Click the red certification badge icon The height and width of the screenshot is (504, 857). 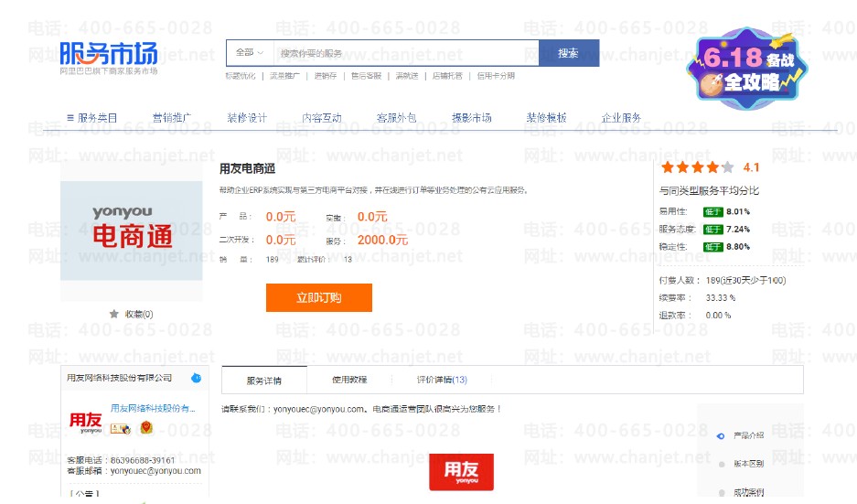pyautogui.click(x=146, y=427)
